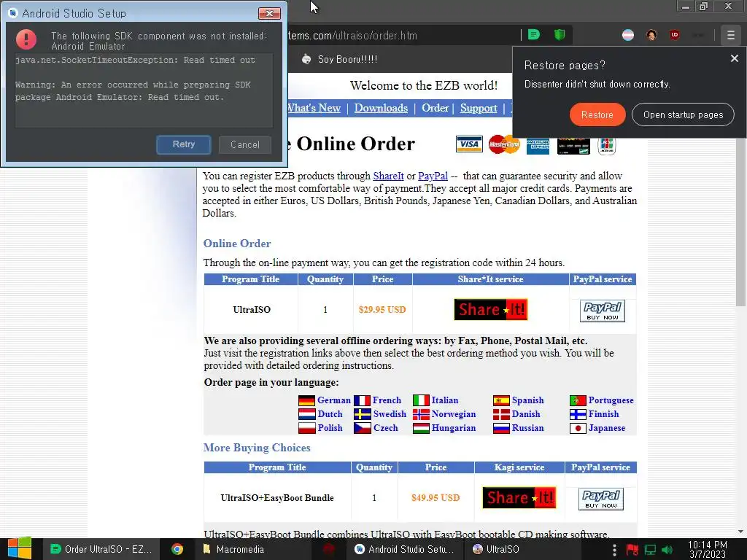Open the Swedish order page link

(390, 414)
